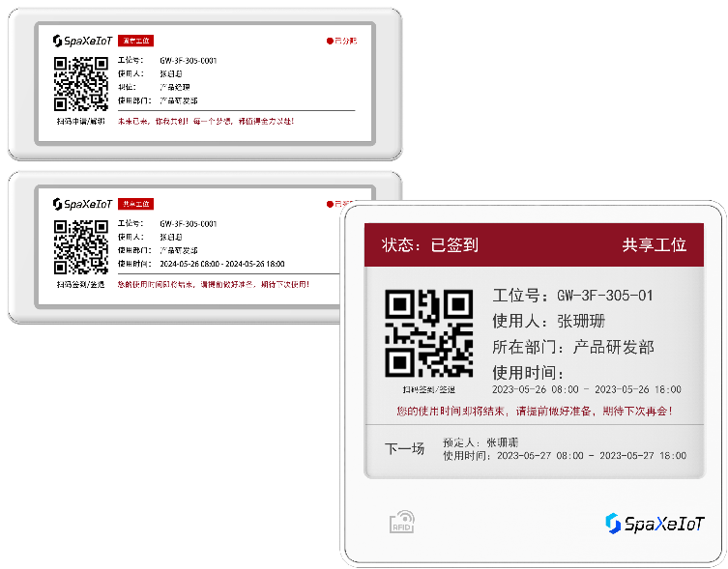Click the RFID icon on the square label
Image resolution: width=728 pixels, height=569 pixels.
[x=402, y=522]
